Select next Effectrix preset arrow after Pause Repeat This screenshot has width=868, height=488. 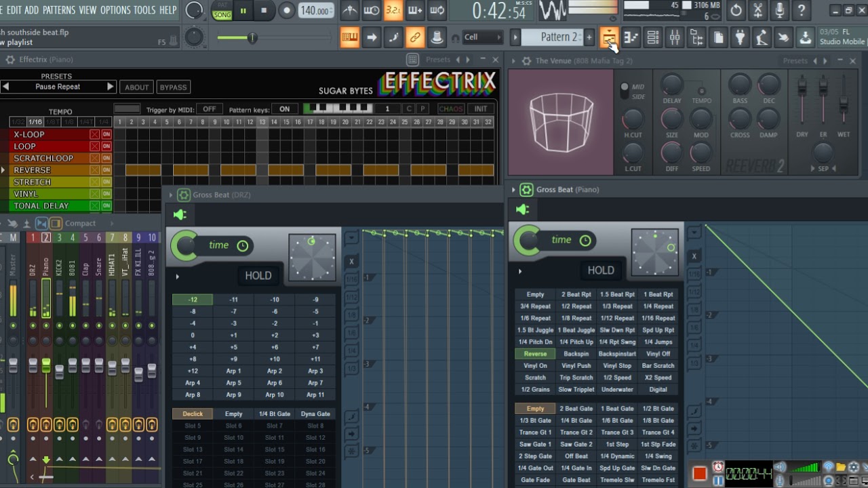click(x=110, y=87)
